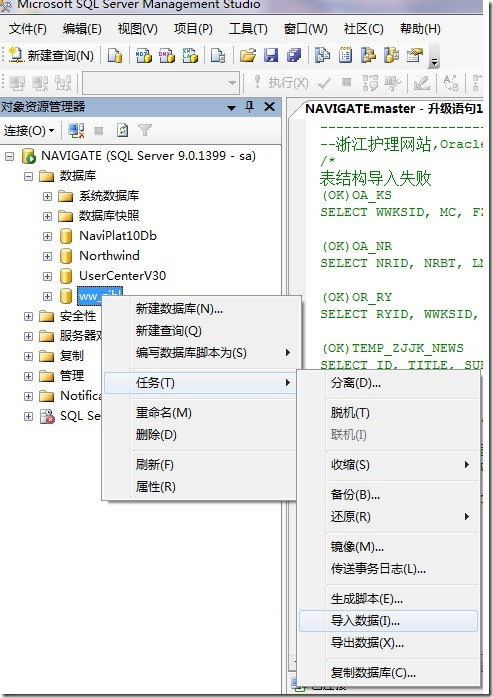Viewport: 493px width, 698px height.
Task: Open Object Explorer window position dropdown arrow
Action: (231, 107)
